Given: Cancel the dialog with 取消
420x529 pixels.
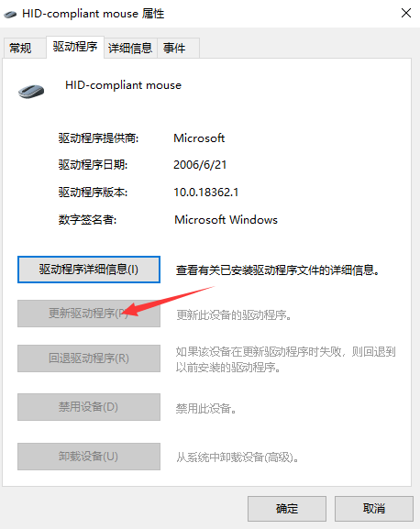Looking at the screenshot, I should [374, 509].
